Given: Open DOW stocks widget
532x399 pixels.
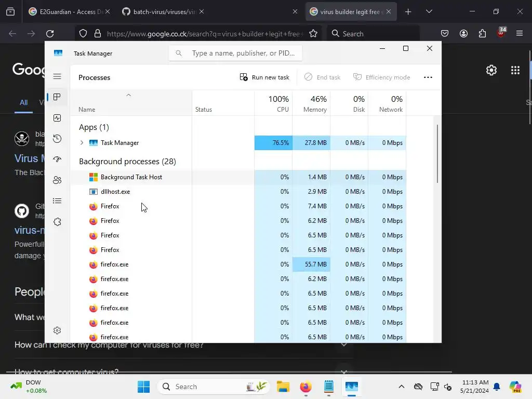Looking at the screenshot, I should tap(29, 387).
